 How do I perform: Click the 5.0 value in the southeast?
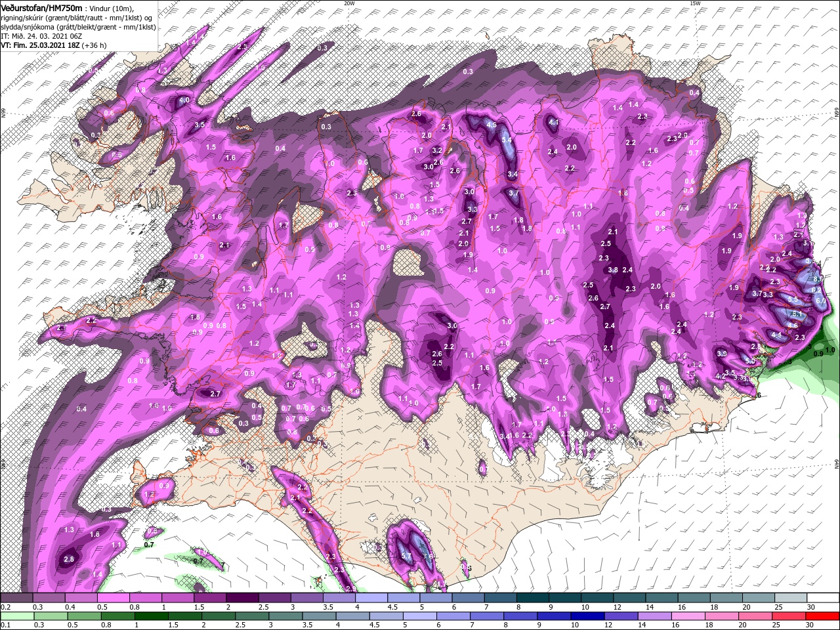(x=749, y=360)
